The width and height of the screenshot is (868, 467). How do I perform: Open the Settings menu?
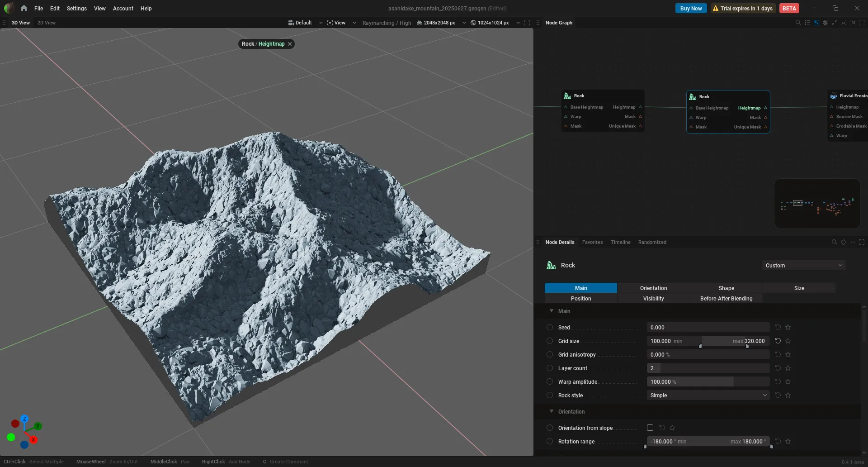pos(76,8)
